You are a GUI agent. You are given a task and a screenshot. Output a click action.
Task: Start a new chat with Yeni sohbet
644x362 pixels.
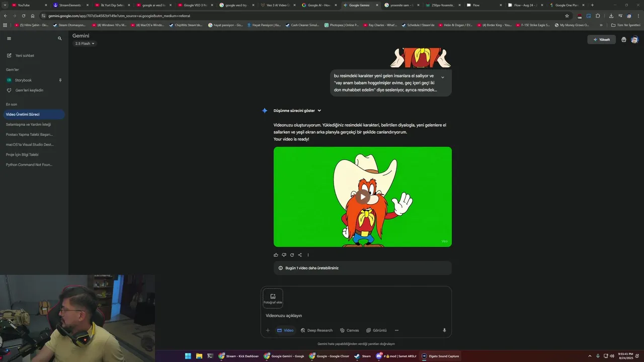(21, 55)
